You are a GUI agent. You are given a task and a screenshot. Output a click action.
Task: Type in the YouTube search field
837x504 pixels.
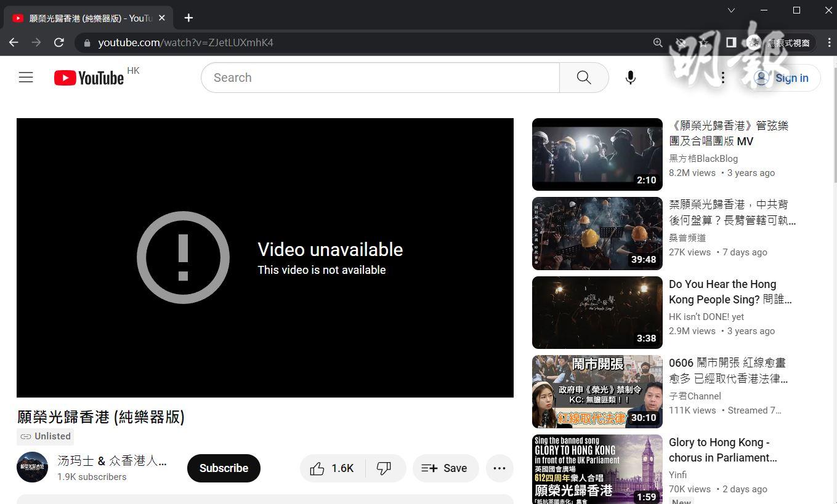[379, 78]
